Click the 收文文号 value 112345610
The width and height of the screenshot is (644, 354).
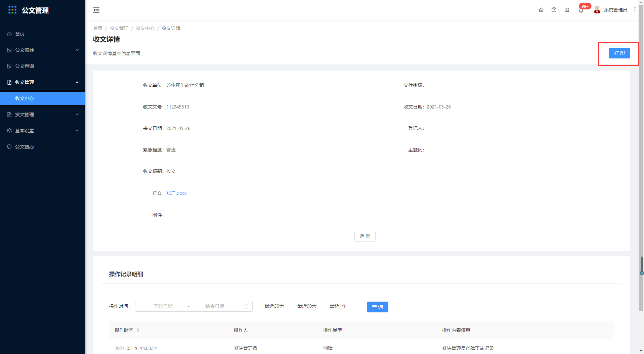[x=178, y=107]
